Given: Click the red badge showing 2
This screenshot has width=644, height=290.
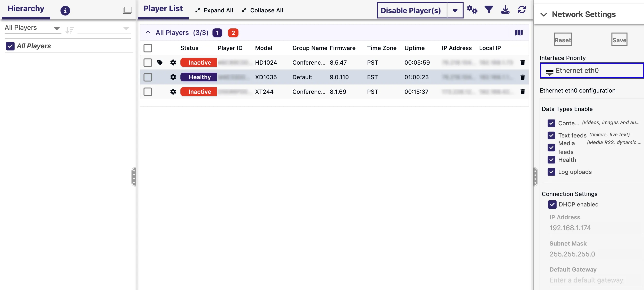Looking at the screenshot, I should pyautogui.click(x=233, y=33).
